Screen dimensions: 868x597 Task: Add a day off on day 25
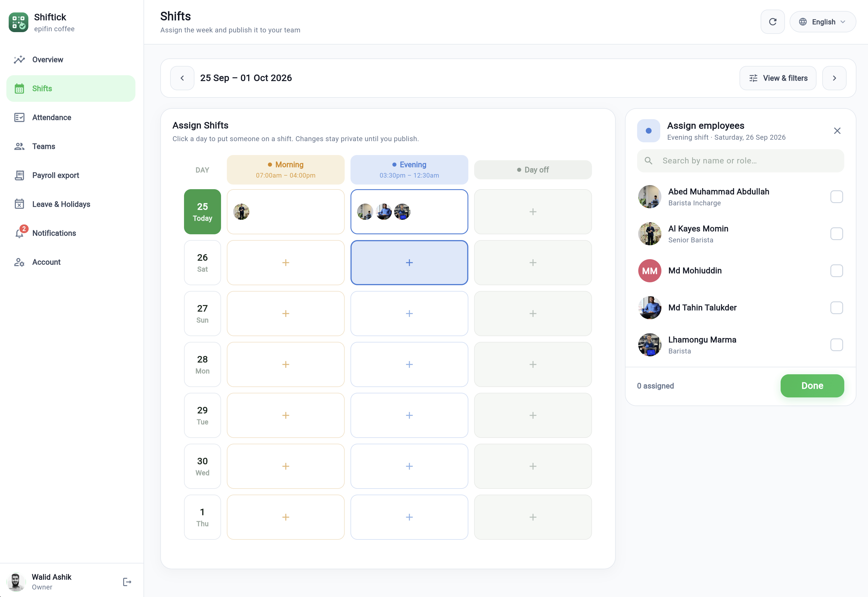point(533,212)
